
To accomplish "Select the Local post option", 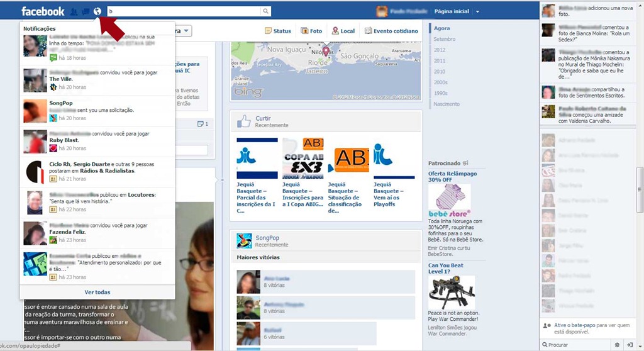I will click(x=343, y=31).
